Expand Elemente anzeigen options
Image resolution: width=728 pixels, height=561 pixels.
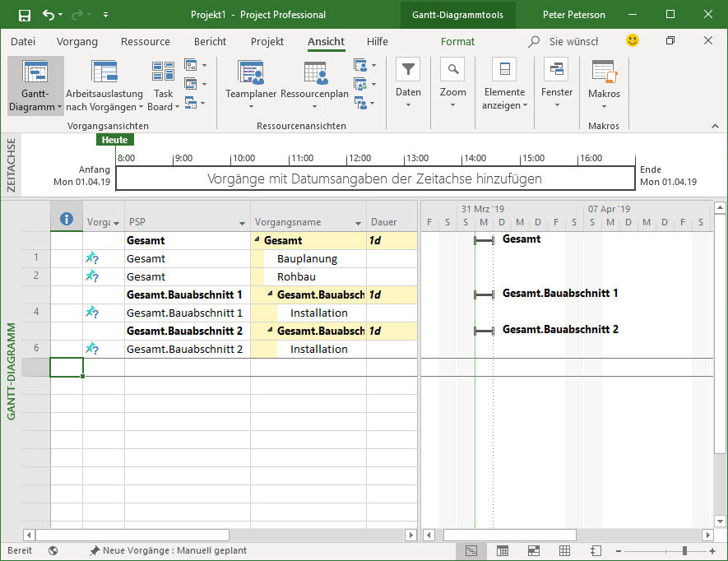tap(504, 85)
